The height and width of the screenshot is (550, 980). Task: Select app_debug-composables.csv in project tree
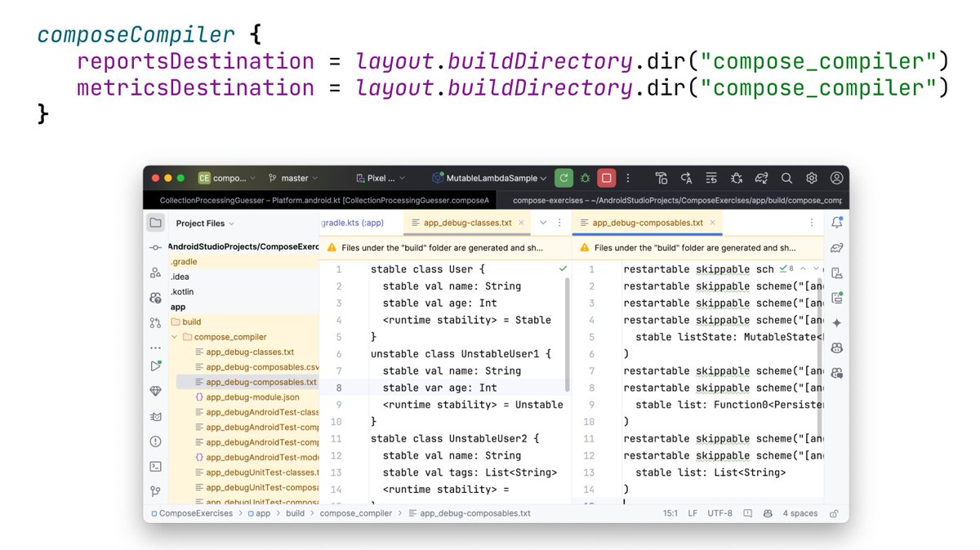256,367
